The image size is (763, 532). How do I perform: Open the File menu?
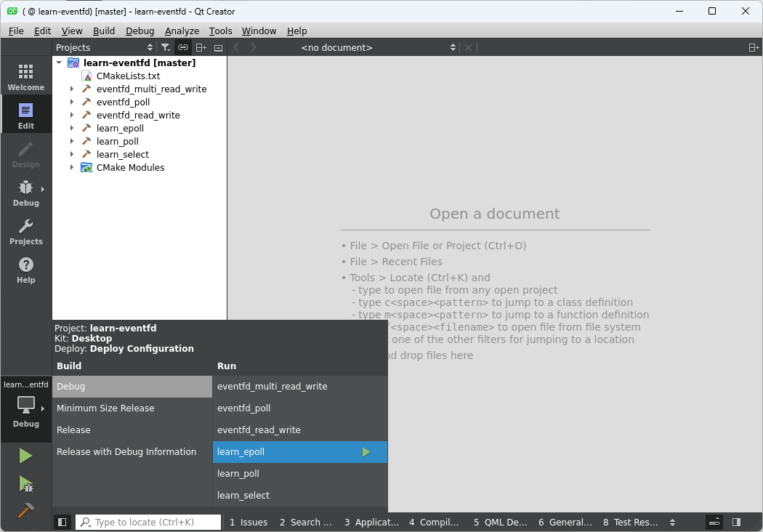coord(16,31)
